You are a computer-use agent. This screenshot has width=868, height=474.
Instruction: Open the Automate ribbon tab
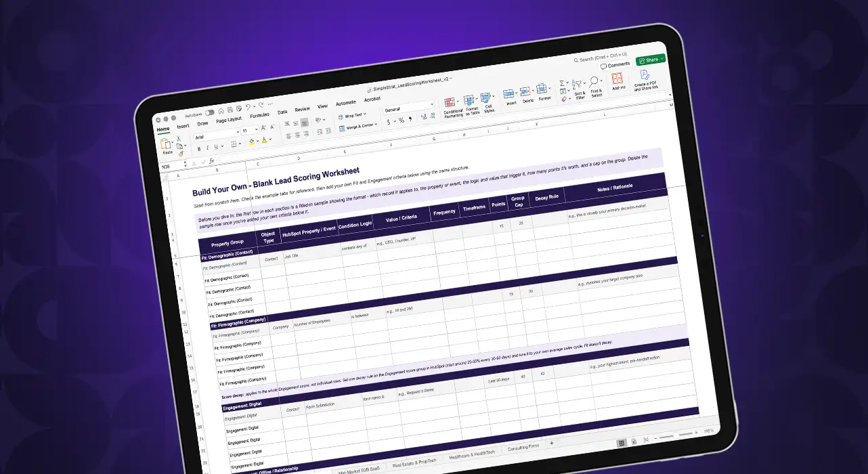345,103
